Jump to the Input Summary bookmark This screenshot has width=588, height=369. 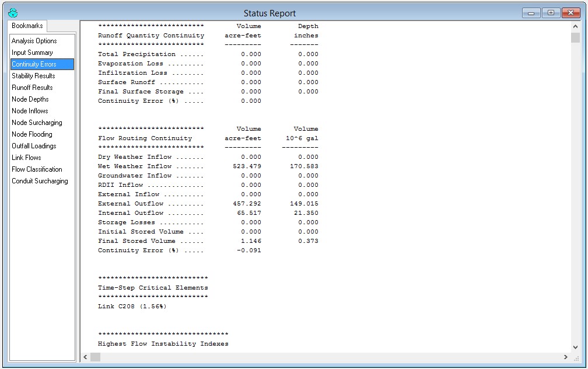pos(32,53)
